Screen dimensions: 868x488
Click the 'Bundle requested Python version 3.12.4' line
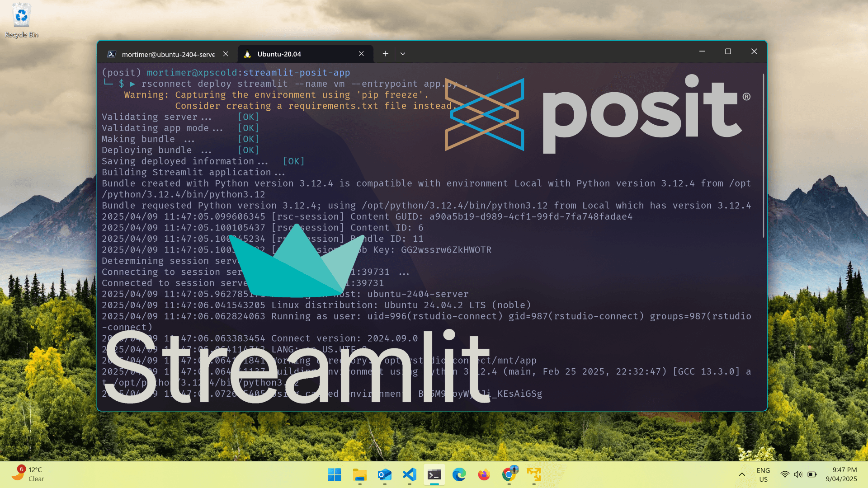click(x=426, y=206)
